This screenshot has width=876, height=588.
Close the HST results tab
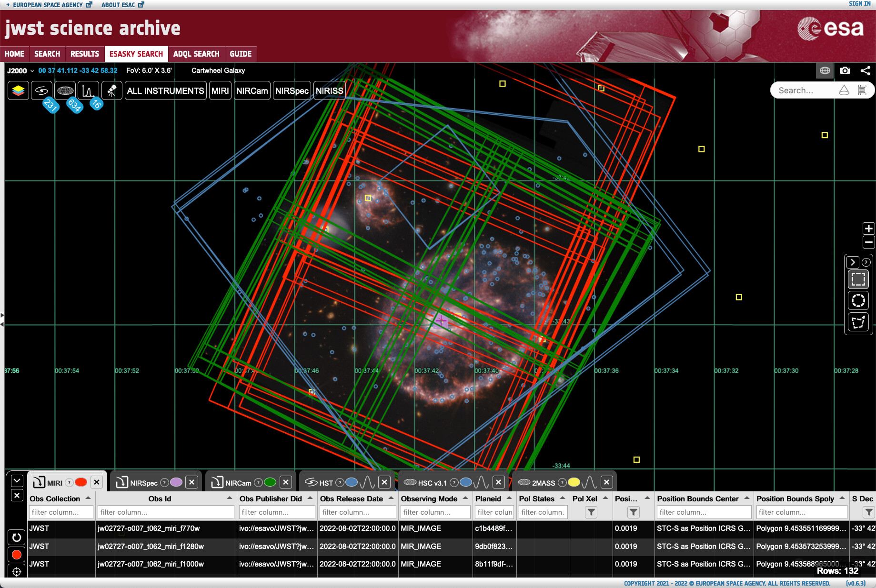(384, 482)
